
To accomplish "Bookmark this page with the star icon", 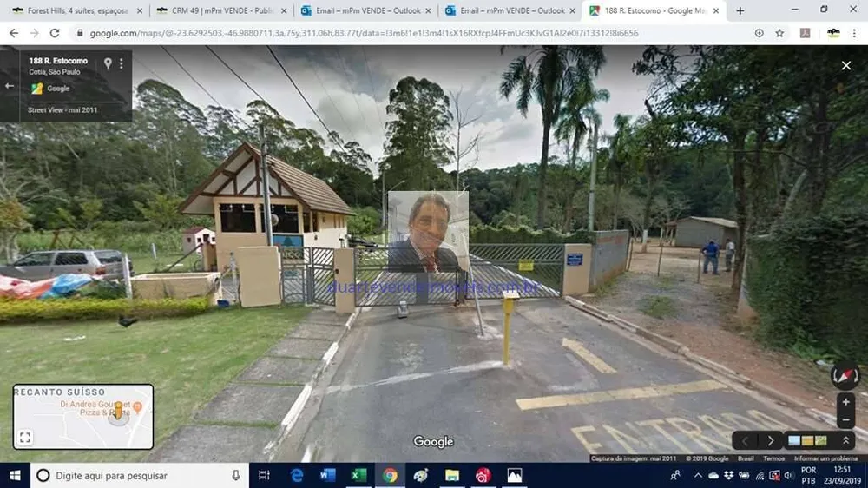I will (x=779, y=33).
